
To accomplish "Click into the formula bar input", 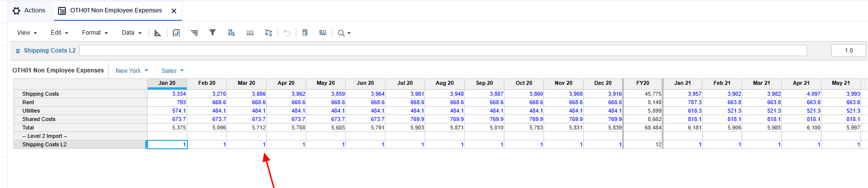I will 443,51.
